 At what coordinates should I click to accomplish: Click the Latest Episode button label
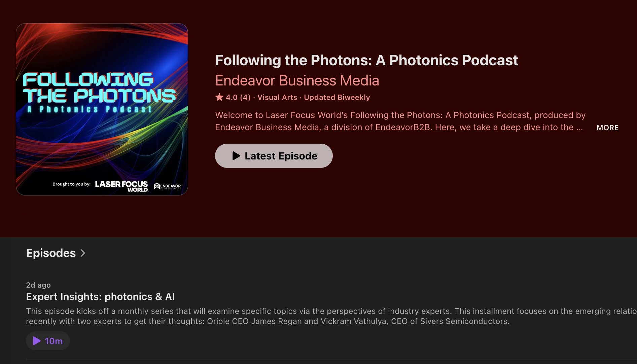(x=281, y=156)
